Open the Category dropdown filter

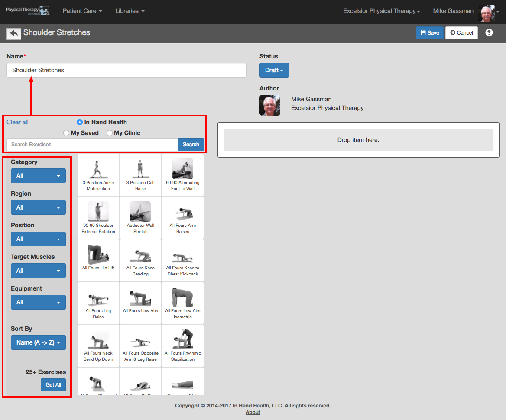click(x=38, y=176)
